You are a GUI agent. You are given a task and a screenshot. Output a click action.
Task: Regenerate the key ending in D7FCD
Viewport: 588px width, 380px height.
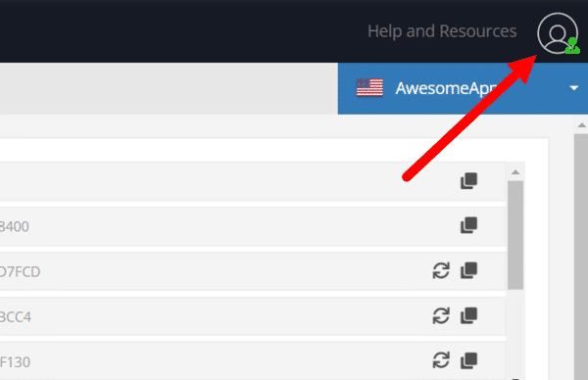[x=441, y=270]
